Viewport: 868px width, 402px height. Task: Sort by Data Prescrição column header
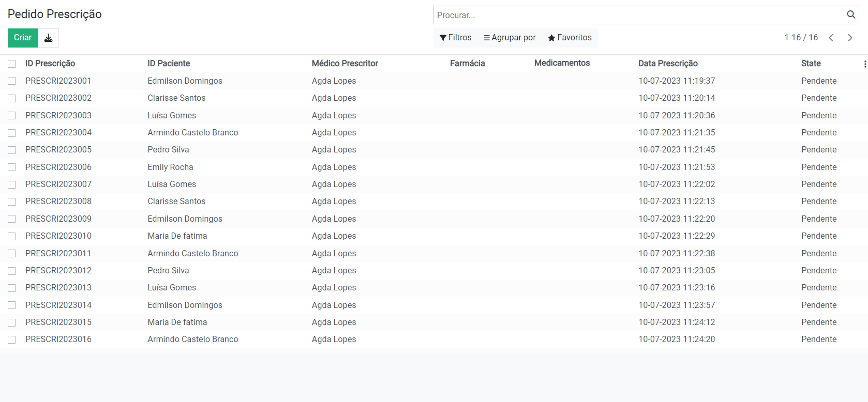[x=668, y=64]
